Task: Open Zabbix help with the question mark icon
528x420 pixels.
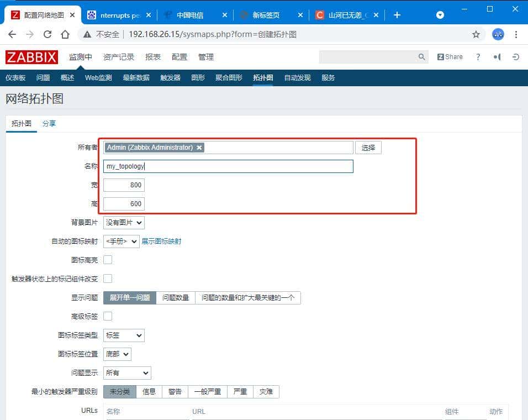Action: (478, 56)
